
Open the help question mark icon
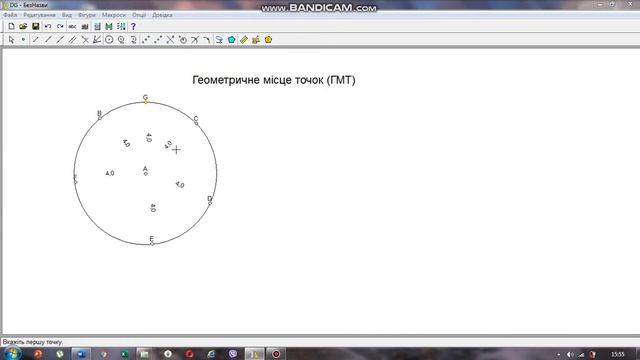[x=133, y=27]
